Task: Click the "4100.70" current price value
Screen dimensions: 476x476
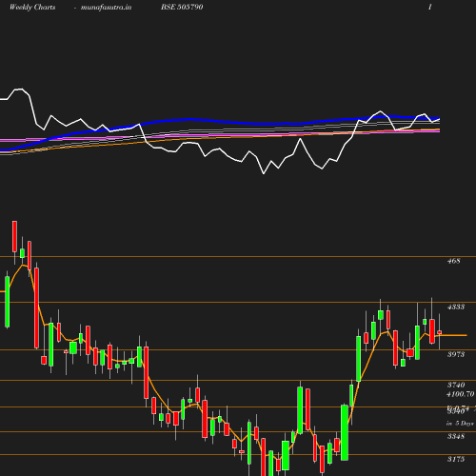Action: click(461, 394)
